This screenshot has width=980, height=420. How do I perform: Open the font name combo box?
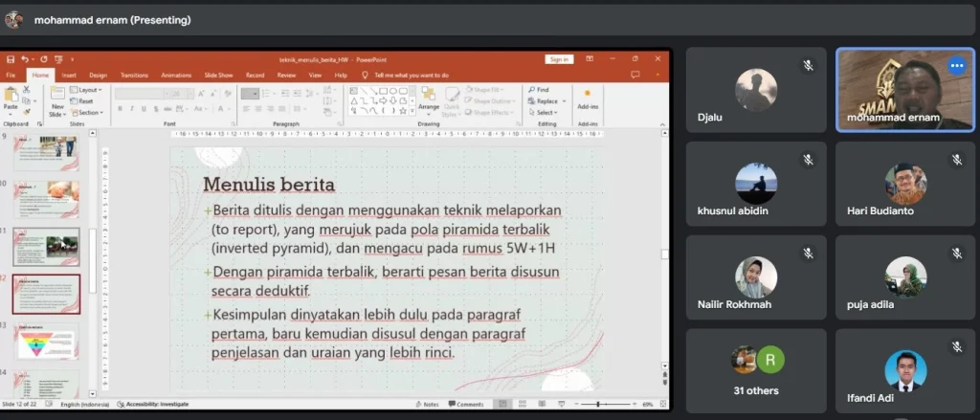pyautogui.click(x=142, y=93)
